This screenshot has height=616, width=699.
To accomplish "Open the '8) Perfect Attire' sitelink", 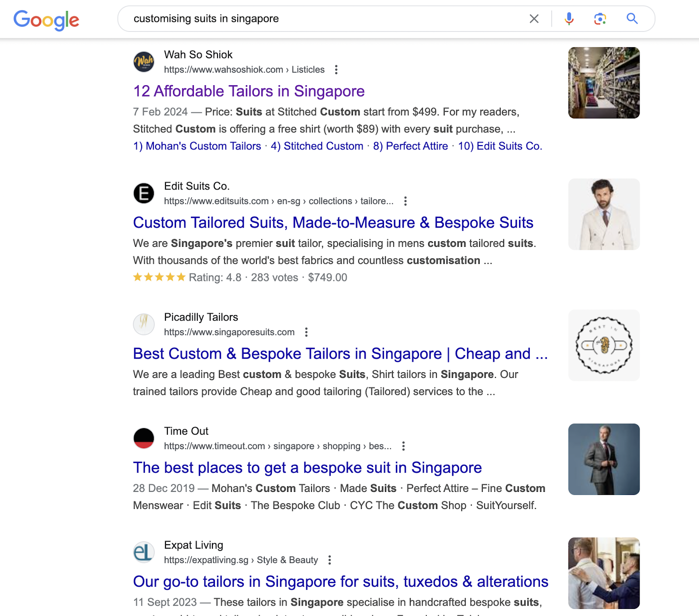I will (410, 146).
